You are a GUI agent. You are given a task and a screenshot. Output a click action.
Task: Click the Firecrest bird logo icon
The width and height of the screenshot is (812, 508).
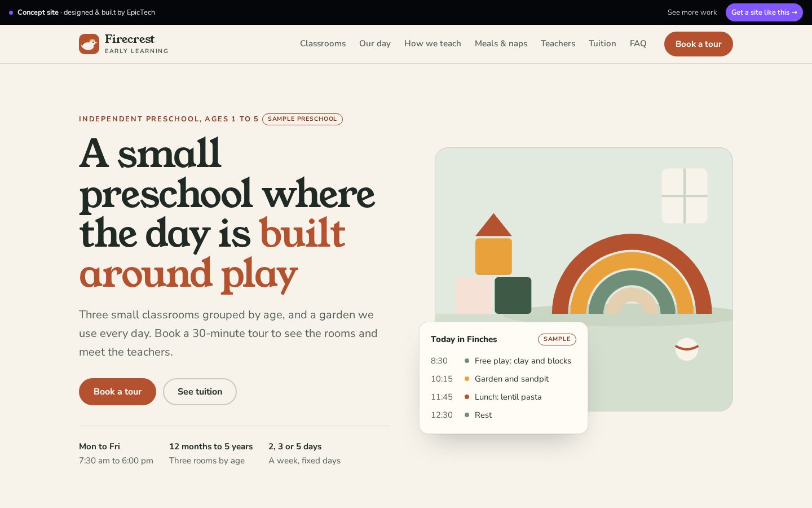coord(89,44)
